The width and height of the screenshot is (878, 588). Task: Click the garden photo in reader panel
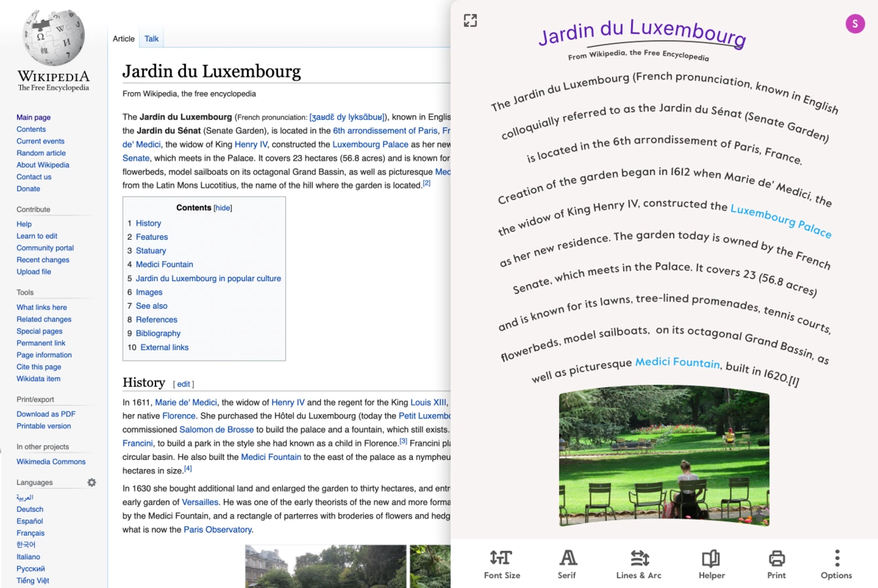tap(664, 456)
